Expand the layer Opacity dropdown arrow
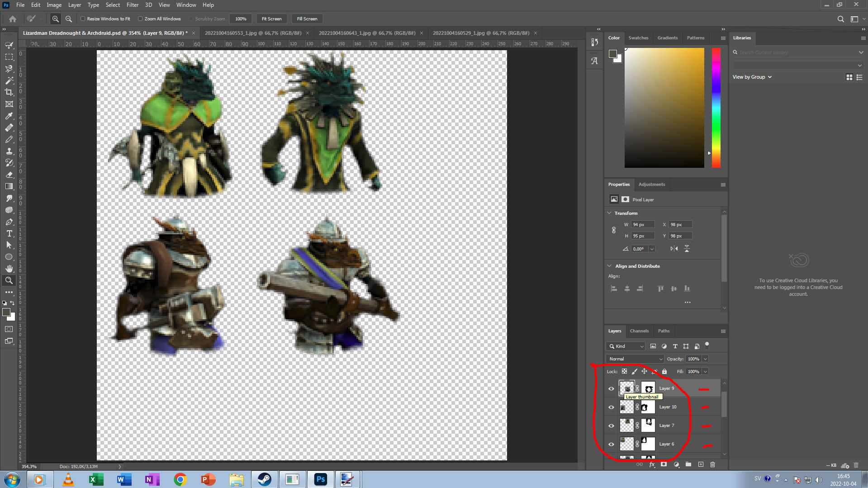Viewport: 868px width, 488px height. pyautogui.click(x=705, y=359)
